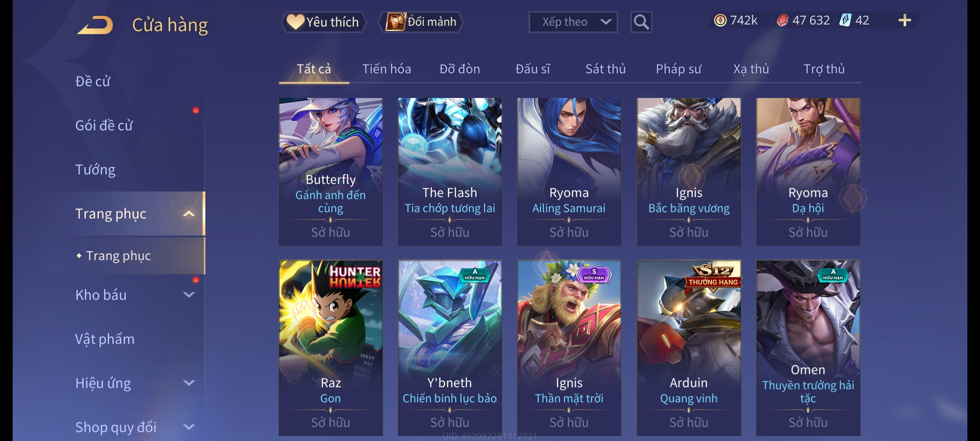This screenshot has height=441, width=980.
Task: Open Tướng in the sidebar
Action: (x=95, y=169)
